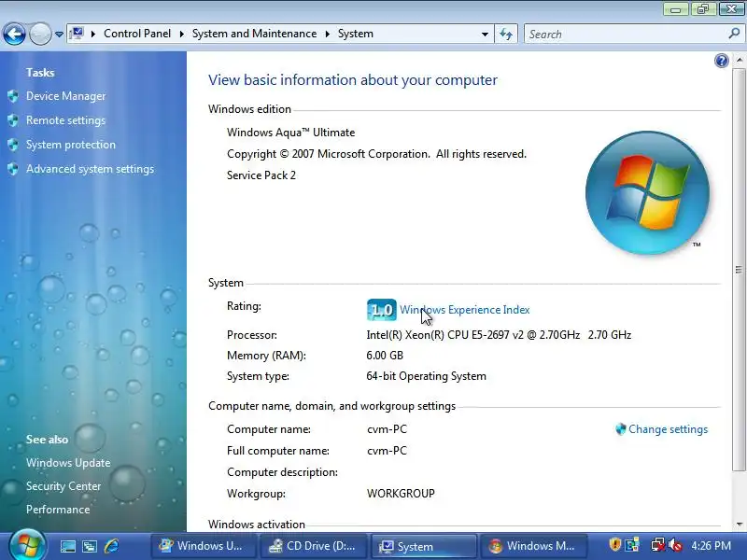Viewport: 747px width, 560px height.
Task: Go back with the Back arrow button
Action: click(x=14, y=34)
